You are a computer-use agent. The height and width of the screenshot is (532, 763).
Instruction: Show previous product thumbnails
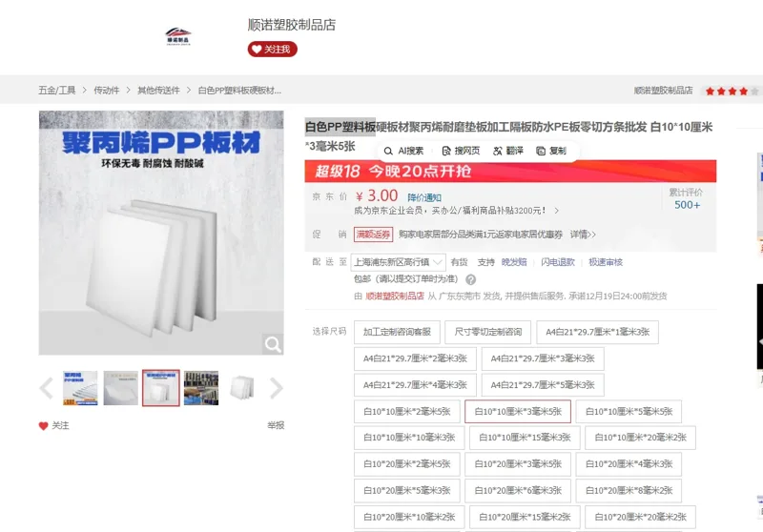coord(46,388)
